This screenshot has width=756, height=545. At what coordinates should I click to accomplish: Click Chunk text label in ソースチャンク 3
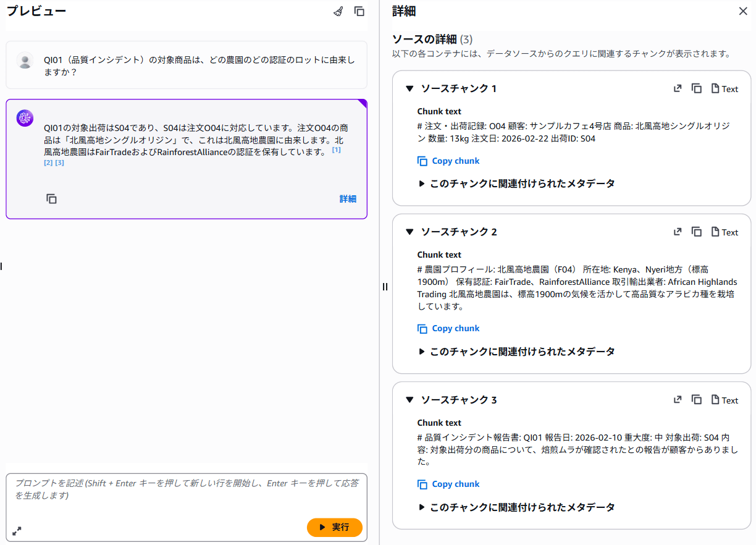coord(439,423)
